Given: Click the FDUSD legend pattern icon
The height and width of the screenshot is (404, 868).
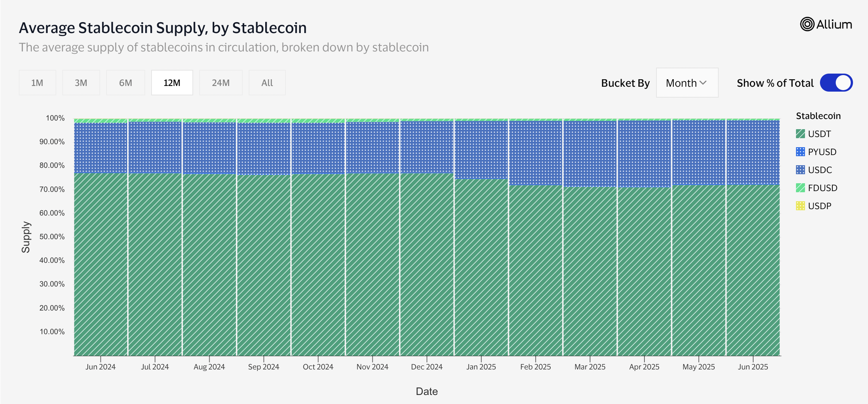Looking at the screenshot, I should point(800,188).
